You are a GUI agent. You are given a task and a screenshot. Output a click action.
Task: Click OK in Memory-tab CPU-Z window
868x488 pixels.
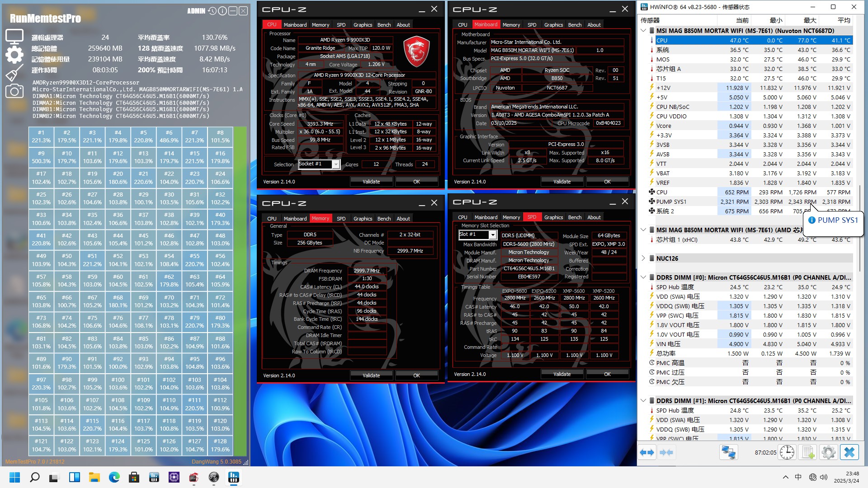click(x=416, y=375)
